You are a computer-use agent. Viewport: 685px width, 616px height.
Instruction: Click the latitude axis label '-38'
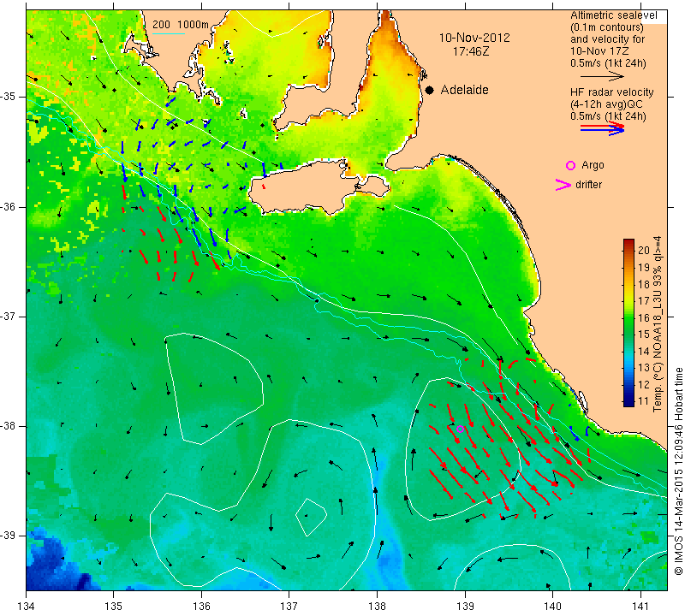pos(9,426)
